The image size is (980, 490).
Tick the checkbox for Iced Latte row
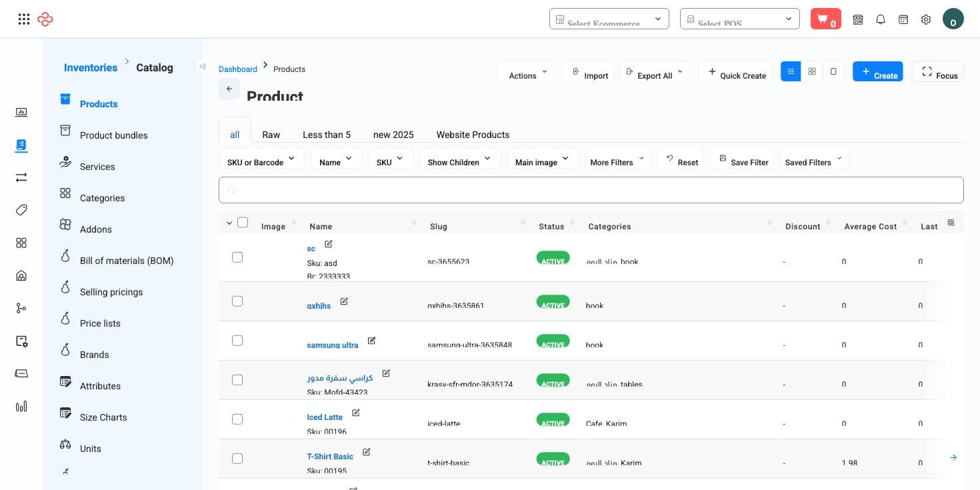coord(237,419)
